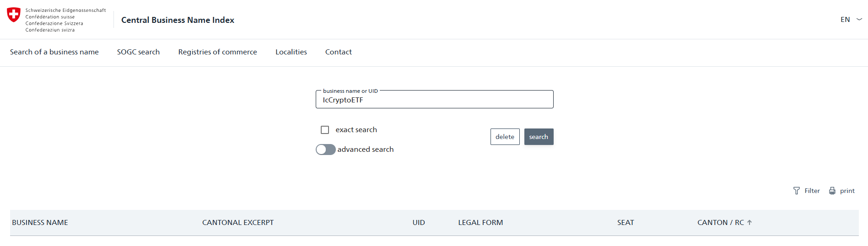Click the printer icon

tap(832, 191)
